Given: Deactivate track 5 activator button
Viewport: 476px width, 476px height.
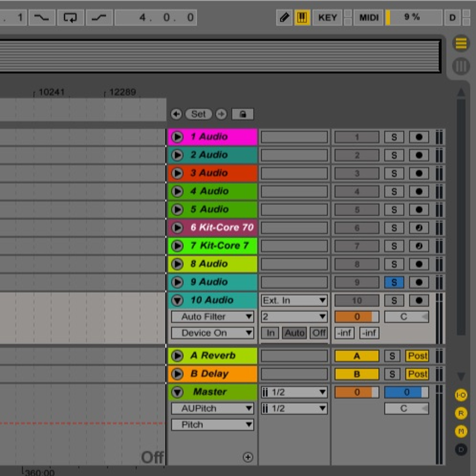Looking at the screenshot, I should click(x=357, y=210).
